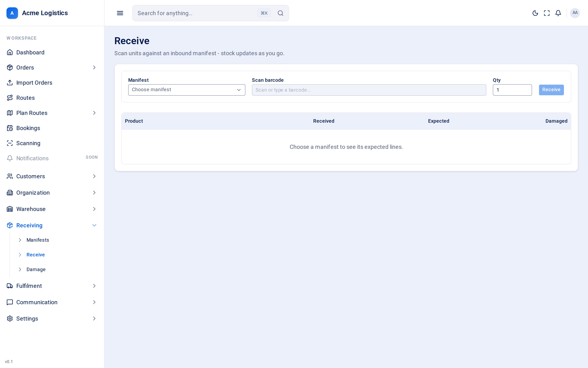Expand the Customers chevron

pos(94,176)
